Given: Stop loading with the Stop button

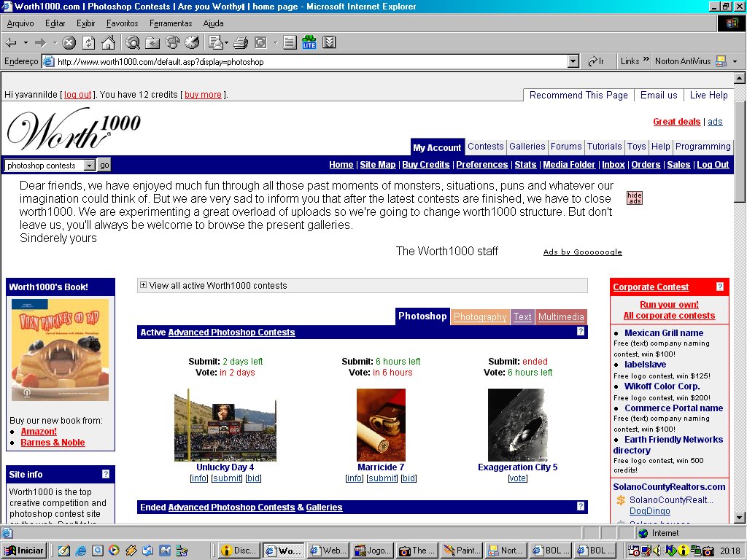Looking at the screenshot, I should click(69, 43).
